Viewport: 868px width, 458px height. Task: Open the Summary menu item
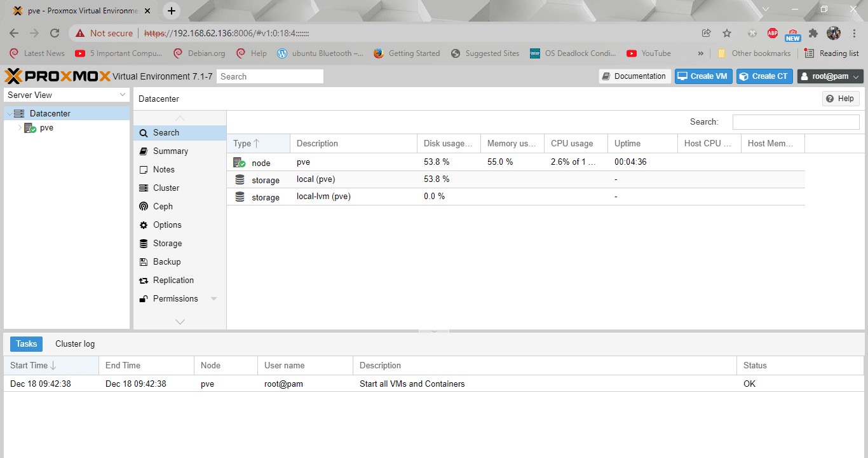point(180,151)
